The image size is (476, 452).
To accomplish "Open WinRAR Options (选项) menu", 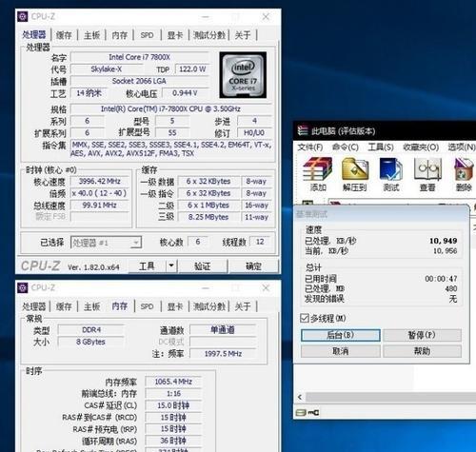I will click(462, 147).
